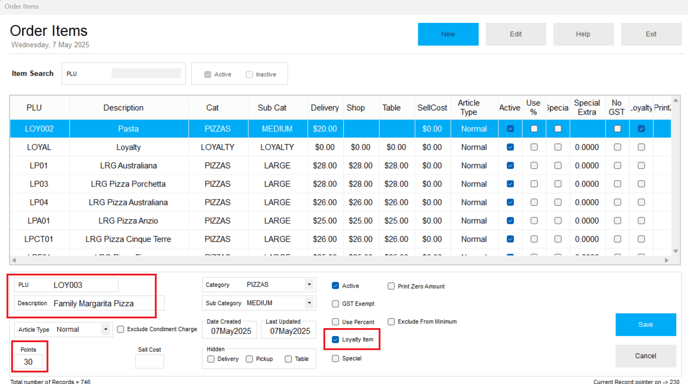688x384 pixels.
Task: Save the order item
Action: pyautogui.click(x=645, y=324)
